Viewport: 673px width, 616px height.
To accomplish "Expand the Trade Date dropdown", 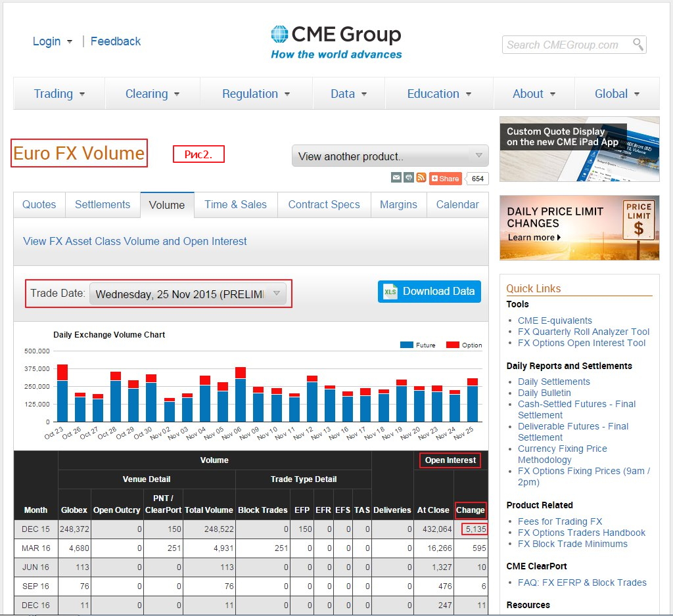I will pyautogui.click(x=187, y=294).
